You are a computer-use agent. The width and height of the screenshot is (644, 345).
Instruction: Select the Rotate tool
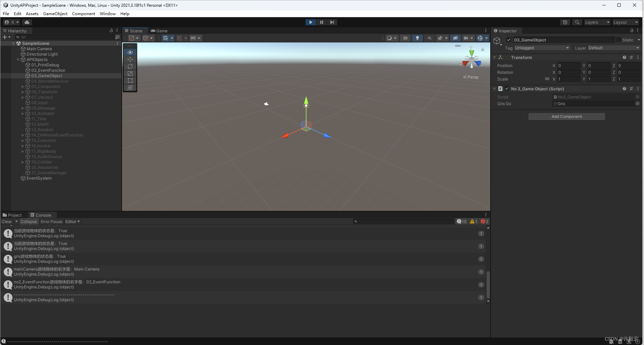pos(130,66)
